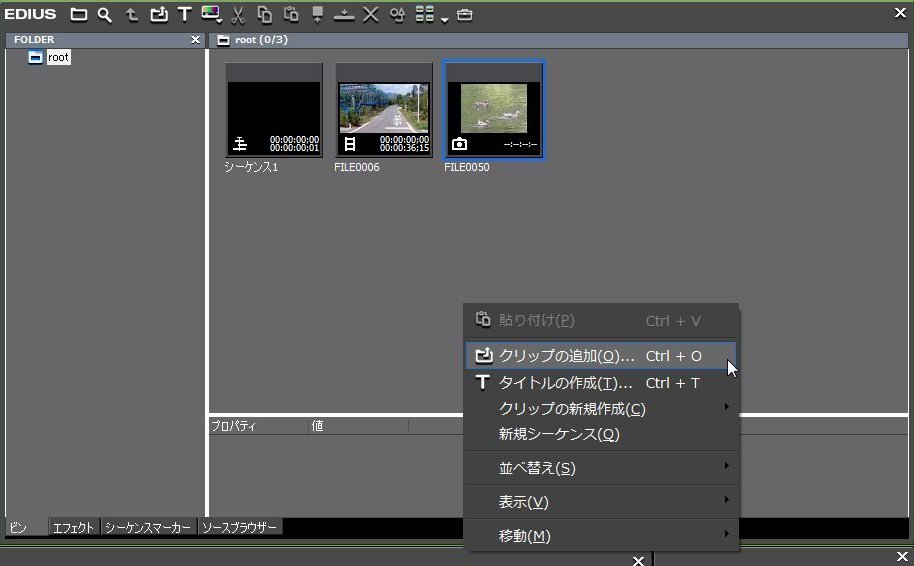Go up one folder level
Viewport: 914px width, 566px height.
pos(132,15)
